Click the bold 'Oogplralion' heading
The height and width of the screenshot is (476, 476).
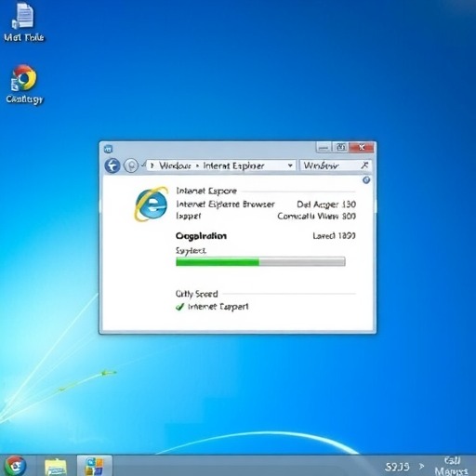coord(201,236)
